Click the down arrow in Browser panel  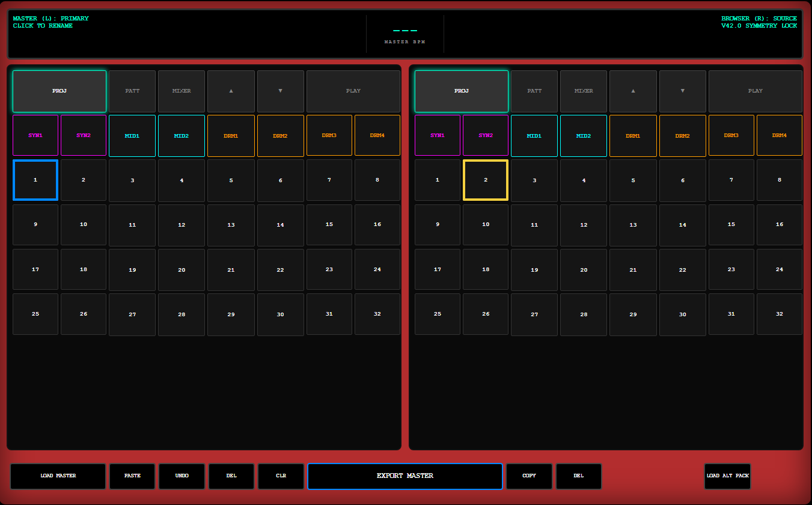click(683, 91)
